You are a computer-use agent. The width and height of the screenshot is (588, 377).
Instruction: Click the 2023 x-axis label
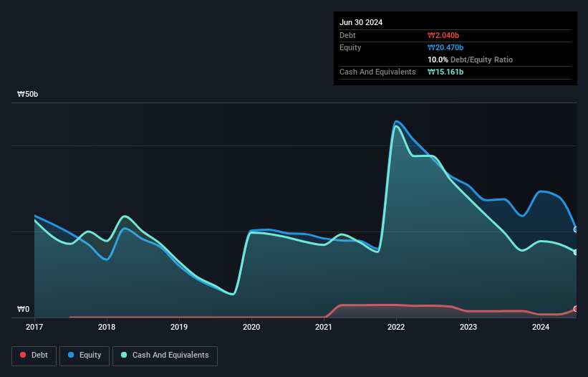tap(468, 327)
